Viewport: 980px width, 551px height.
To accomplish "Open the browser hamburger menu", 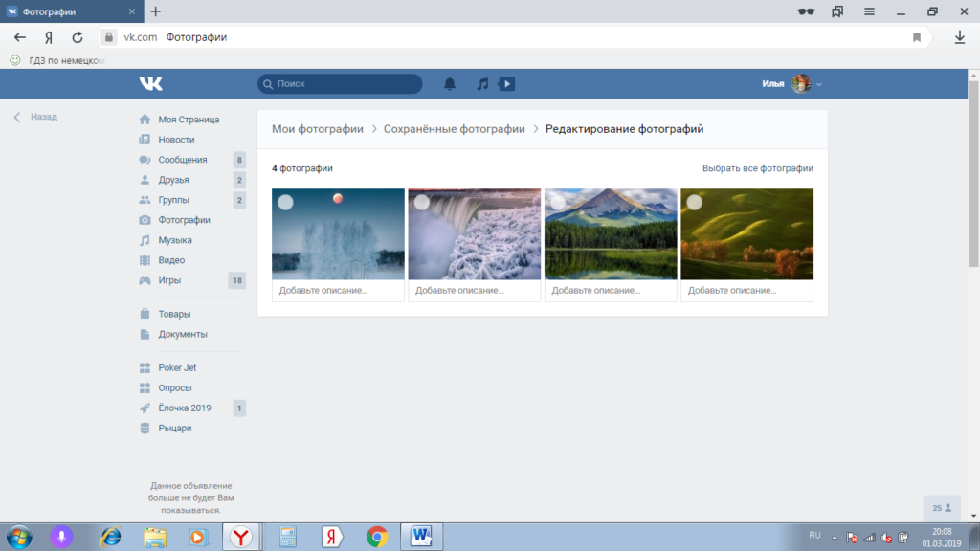I will pos(869,11).
